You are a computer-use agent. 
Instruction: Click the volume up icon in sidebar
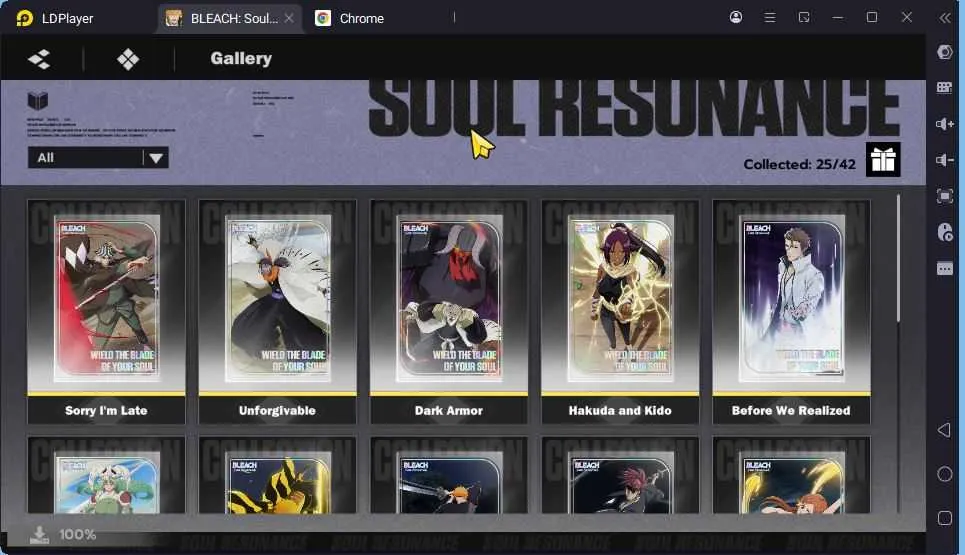[x=945, y=124]
